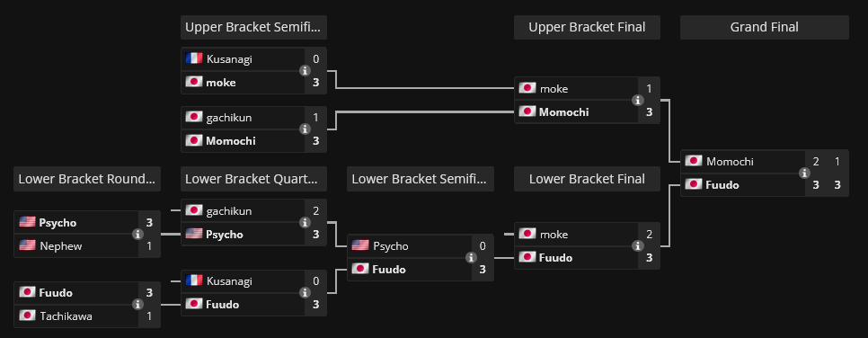Click Momochi in the Grand Final
This screenshot has height=338, width=868.
point(730,161)
